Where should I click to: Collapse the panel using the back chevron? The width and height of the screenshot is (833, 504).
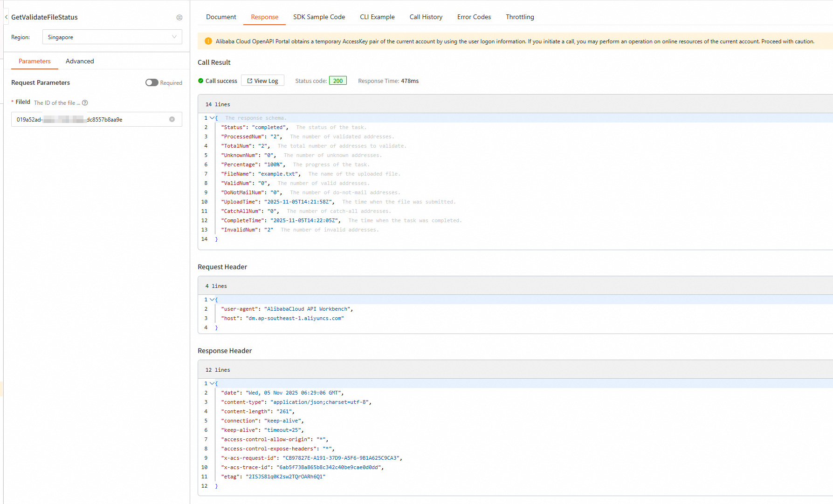coord(7,17)
